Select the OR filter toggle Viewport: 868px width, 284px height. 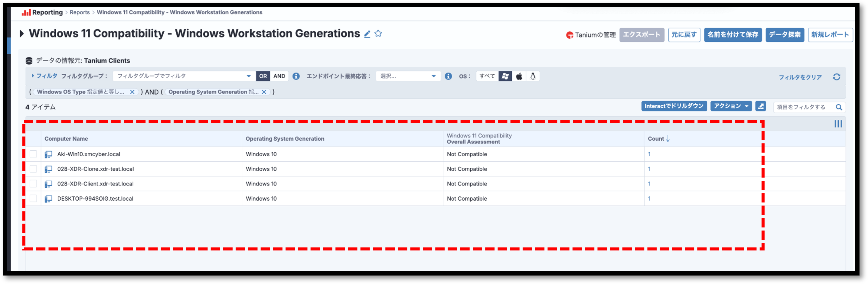263,76
